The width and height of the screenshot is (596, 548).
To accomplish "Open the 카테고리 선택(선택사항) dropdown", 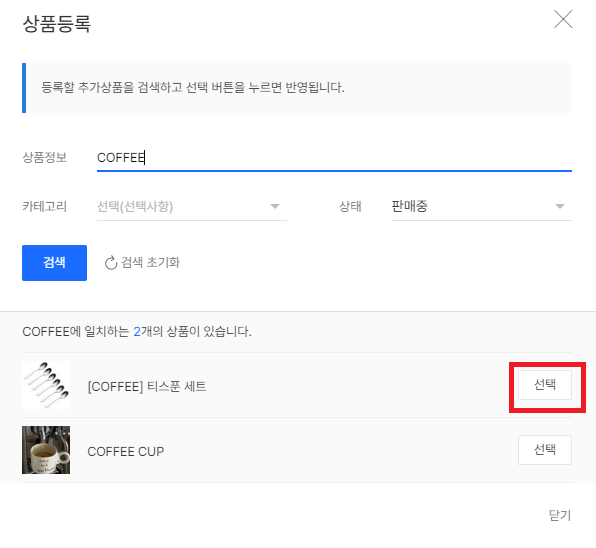I will tap(192, 206).
